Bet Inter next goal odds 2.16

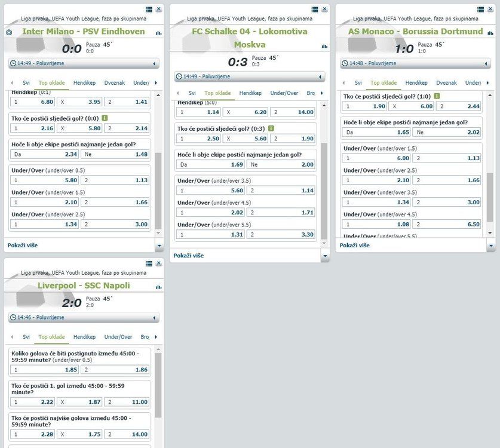32,128
